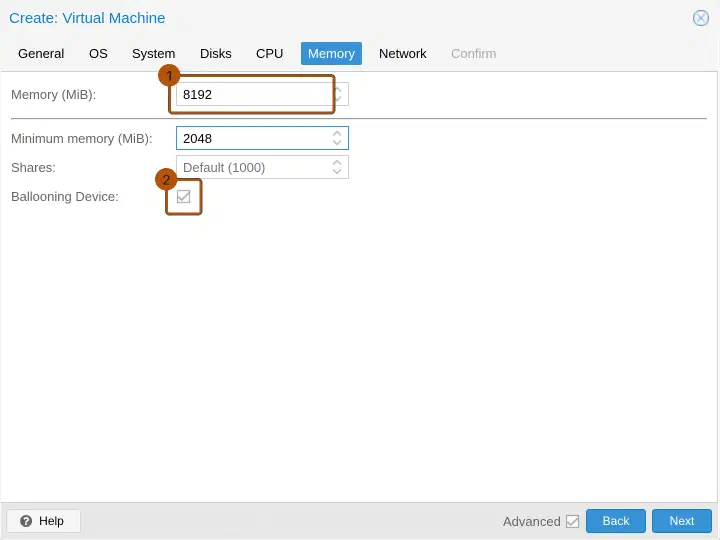
Task: Switch to the General tab
Action: pos(41,54)
